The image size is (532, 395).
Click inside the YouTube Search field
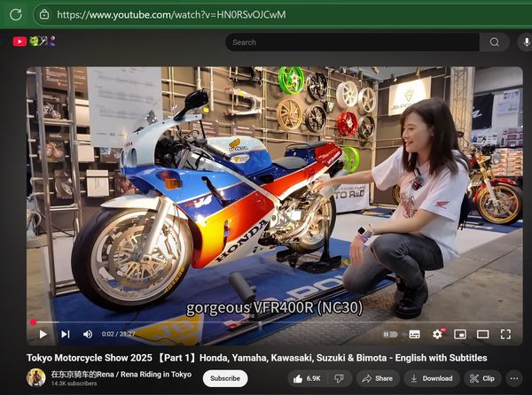[352, 43]
